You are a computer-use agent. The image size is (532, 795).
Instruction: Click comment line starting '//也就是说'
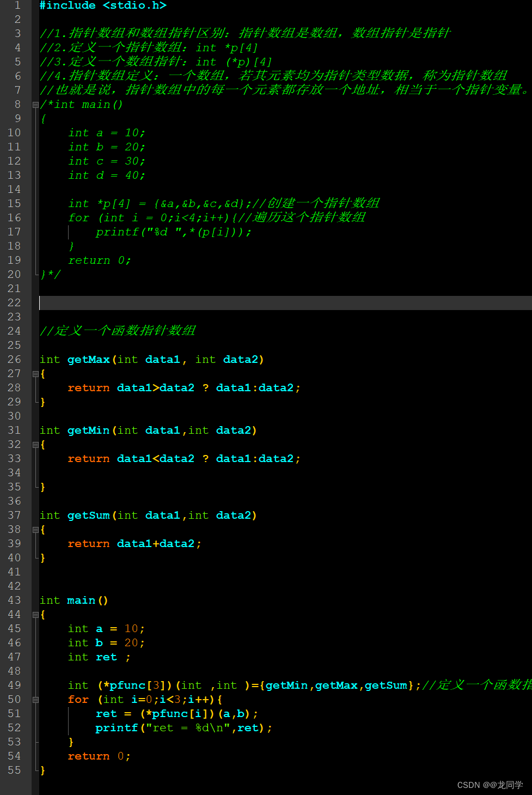point(284,90)
